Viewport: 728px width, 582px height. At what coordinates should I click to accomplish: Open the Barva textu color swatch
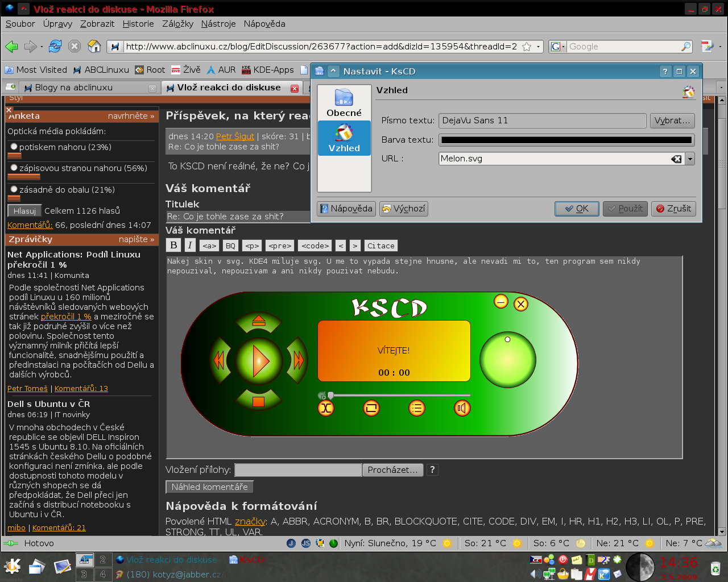(567, 140)
